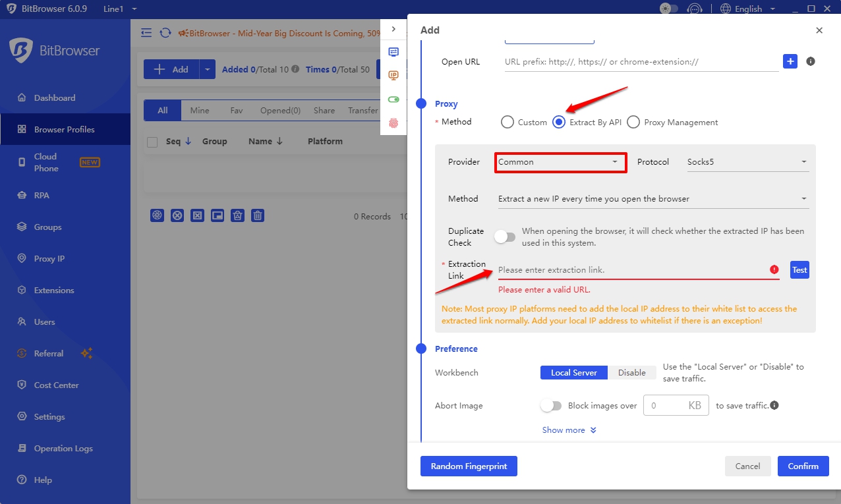Collapse the floating side strip with the arrow

(x=393, y=29)
